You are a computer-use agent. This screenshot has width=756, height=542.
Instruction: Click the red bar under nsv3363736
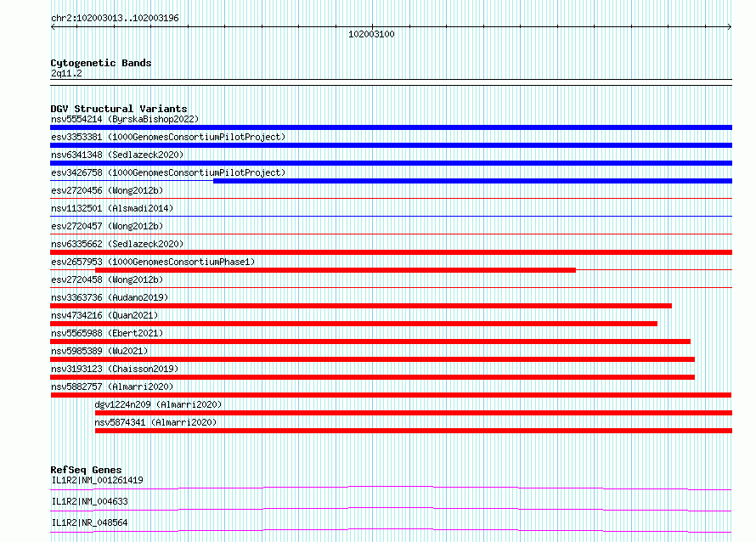[x=361, y=306]
